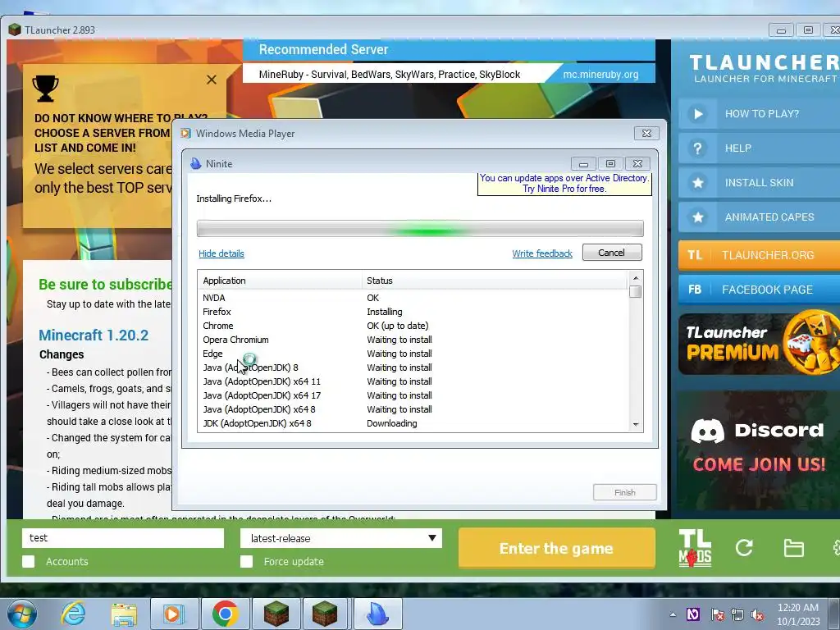Open the muted volume tray icon
Viewport: 840px width, 630px height.
pyautogui.click(x=757, y=614)
